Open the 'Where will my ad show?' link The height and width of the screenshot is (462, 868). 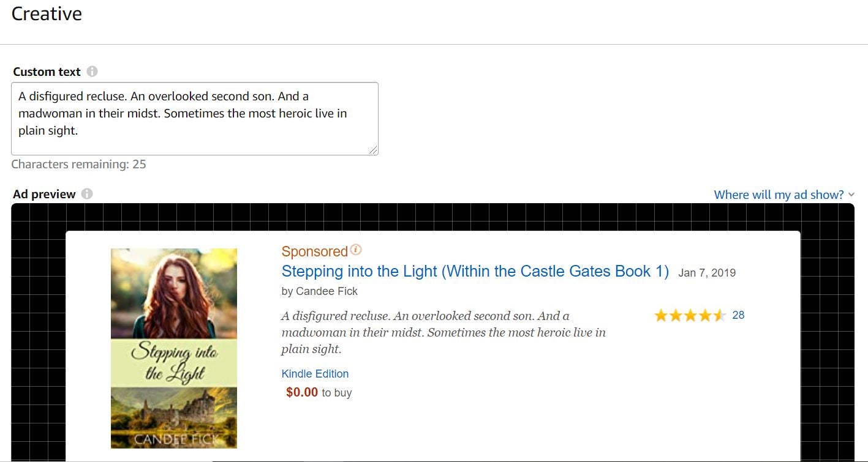tap(779, 195)
